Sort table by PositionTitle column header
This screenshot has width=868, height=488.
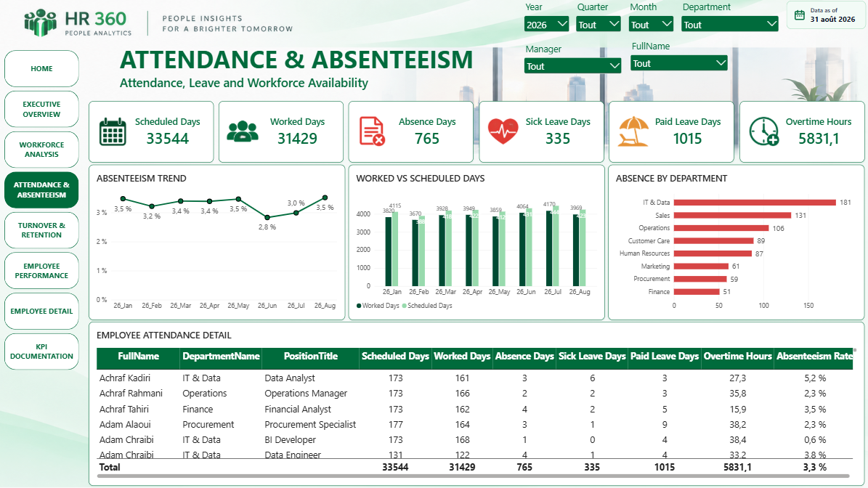[311, 357]
